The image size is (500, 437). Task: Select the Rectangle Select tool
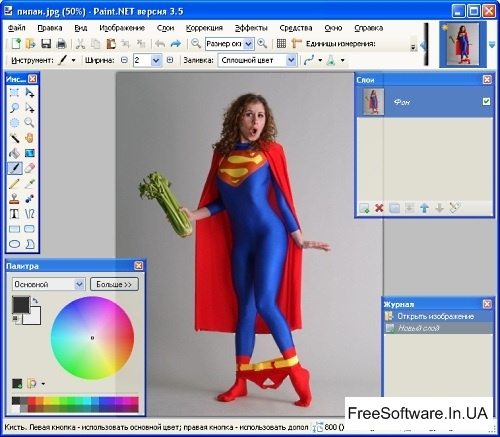(14, 93)
